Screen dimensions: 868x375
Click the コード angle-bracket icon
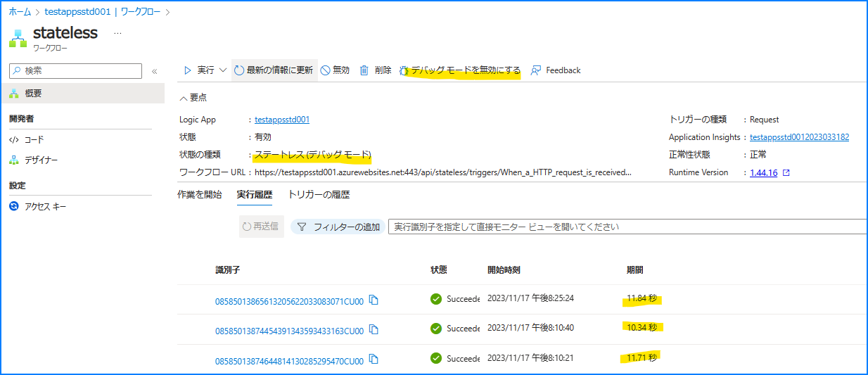tap(14, 140)
